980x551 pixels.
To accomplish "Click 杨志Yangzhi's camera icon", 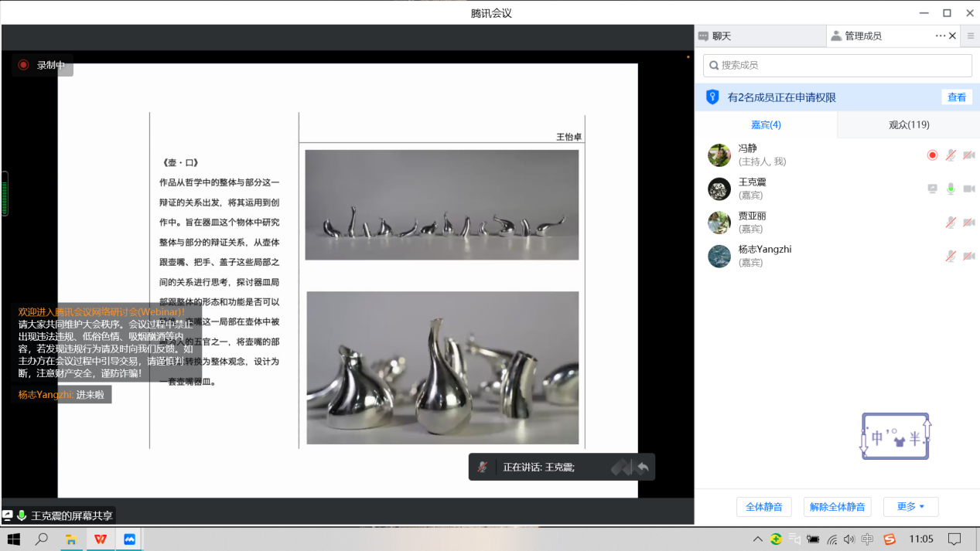I will point(968,256).
